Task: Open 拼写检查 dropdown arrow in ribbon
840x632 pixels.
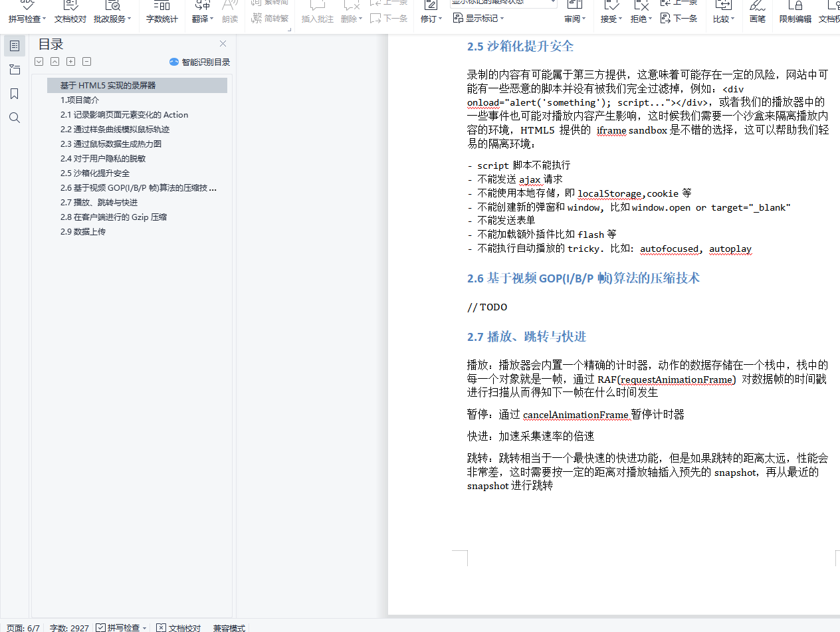Action: [44, 19]
